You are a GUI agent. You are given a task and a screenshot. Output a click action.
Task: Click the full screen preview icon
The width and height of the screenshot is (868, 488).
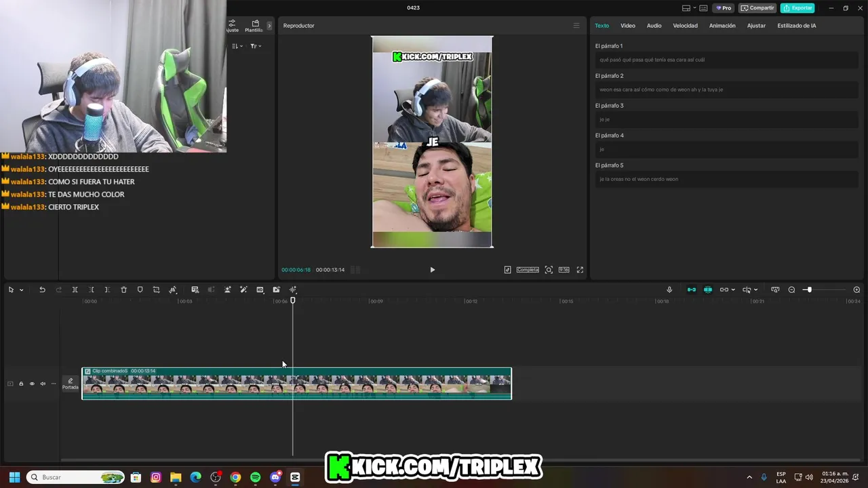pyautogui.click(x=580, y=270)
